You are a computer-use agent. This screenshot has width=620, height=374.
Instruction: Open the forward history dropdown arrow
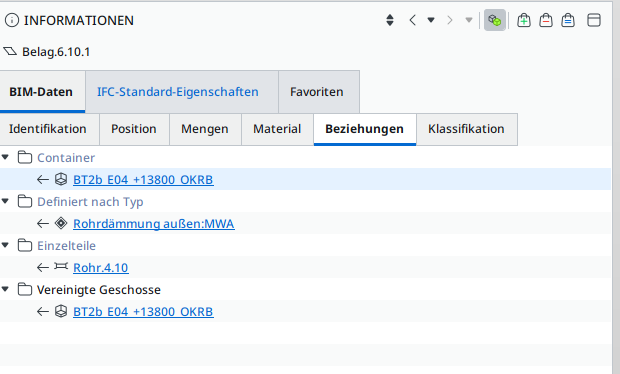(469, 20)
